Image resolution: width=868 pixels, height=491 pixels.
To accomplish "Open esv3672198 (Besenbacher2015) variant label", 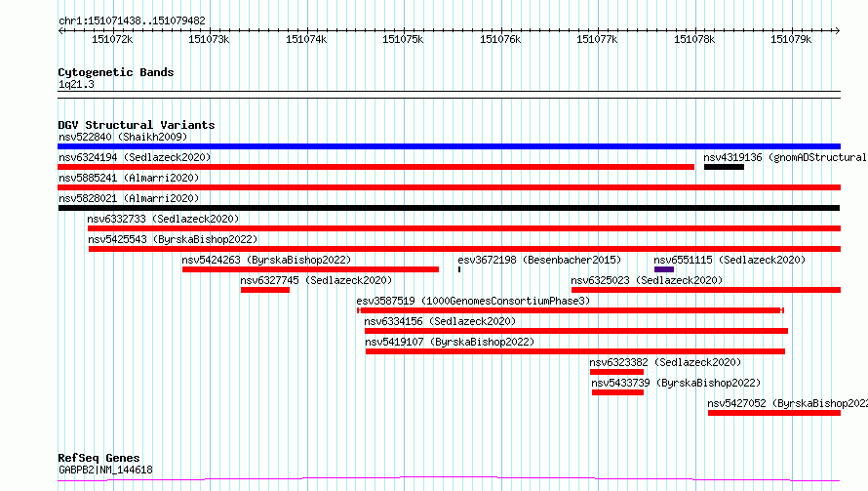I will tap(539, 260).
